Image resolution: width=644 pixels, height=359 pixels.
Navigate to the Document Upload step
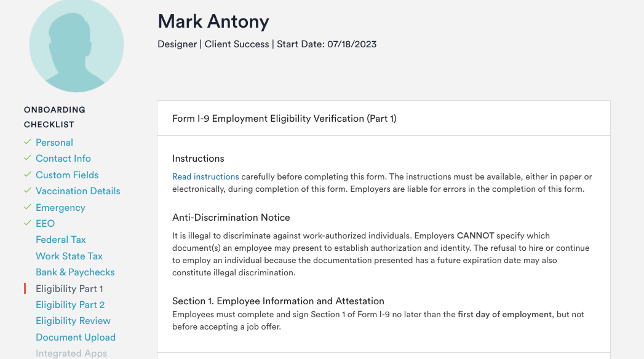pos(76,337)
